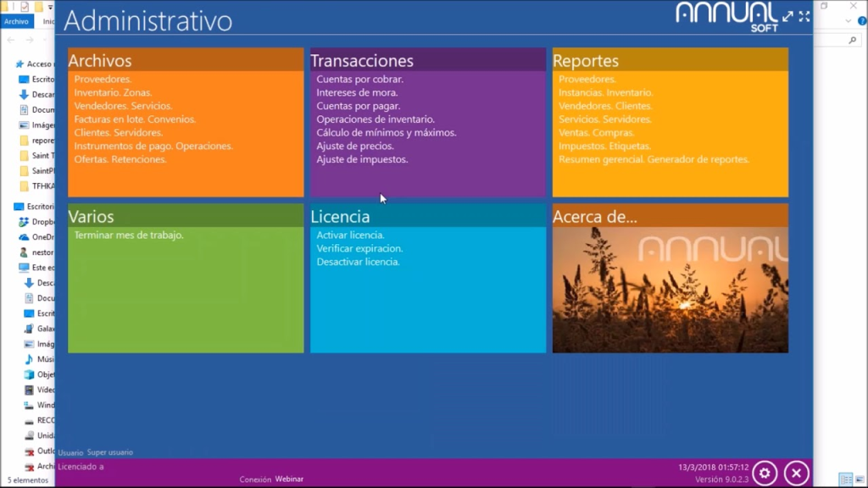Click Activar licencia link
The width and height of the screenshot is (868, 488).
[350, 236]
